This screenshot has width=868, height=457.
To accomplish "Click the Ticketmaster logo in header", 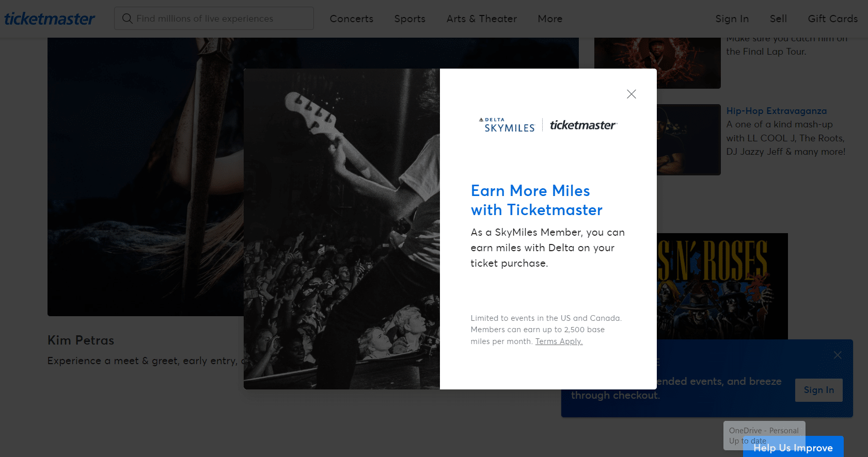I will 50,19.
